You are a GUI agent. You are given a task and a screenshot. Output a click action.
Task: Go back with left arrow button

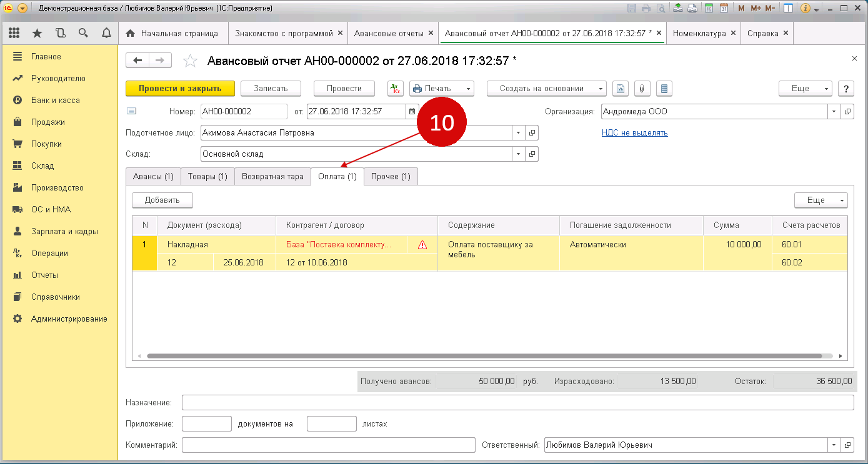[137, 60]
